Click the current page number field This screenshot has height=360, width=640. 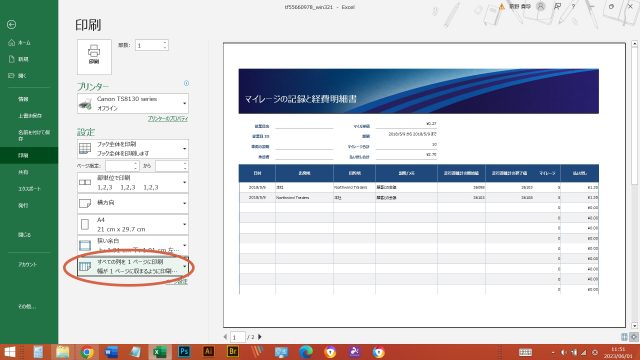click(238, 337)
